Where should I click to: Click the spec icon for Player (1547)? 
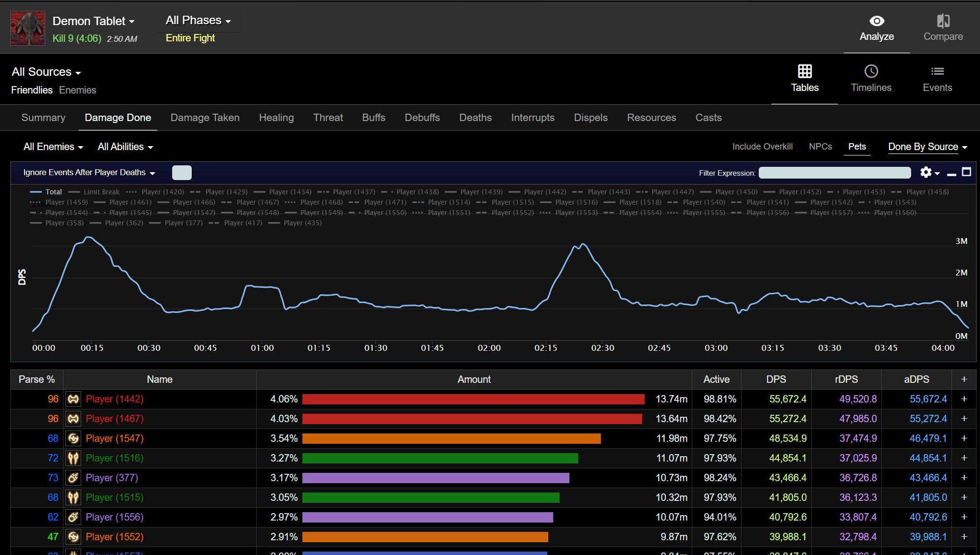[73, 438]
